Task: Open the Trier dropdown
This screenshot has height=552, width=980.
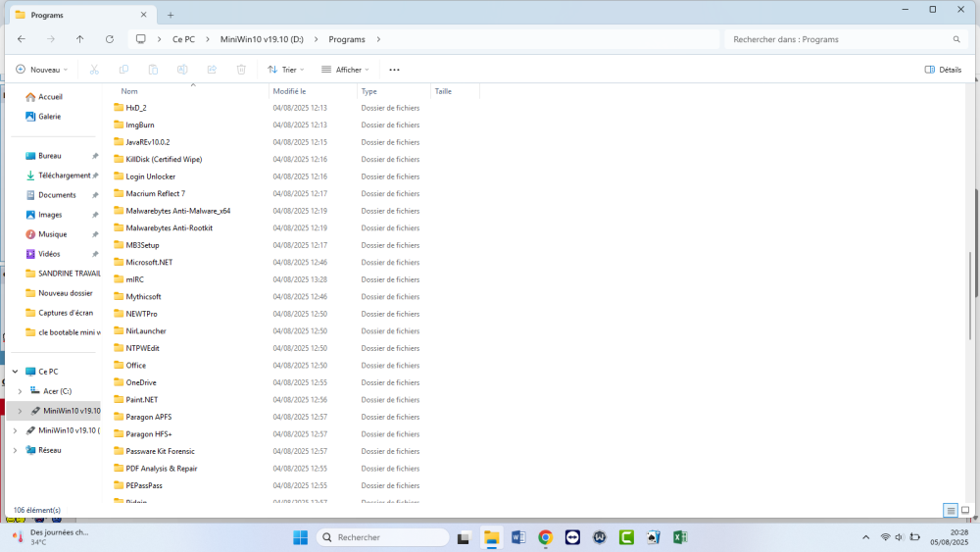Action: tap(285, 70)
